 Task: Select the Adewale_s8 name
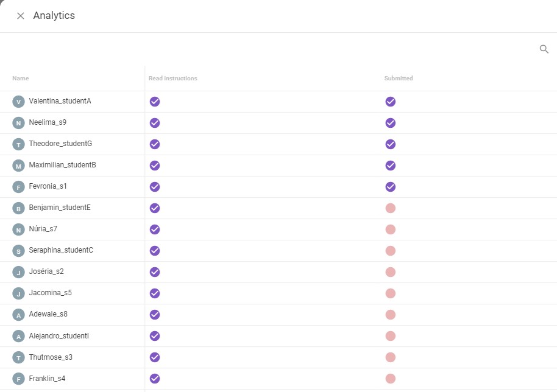(48, 314)
